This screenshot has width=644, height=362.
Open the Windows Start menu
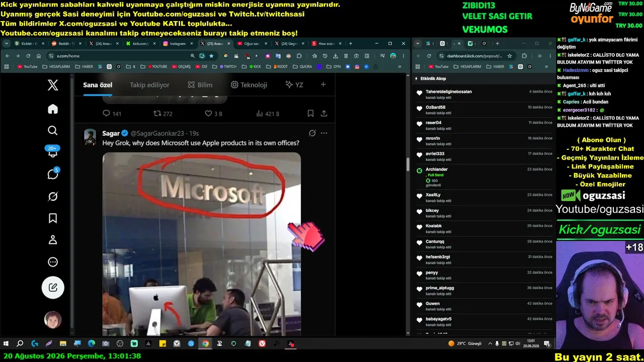[6, 344]
